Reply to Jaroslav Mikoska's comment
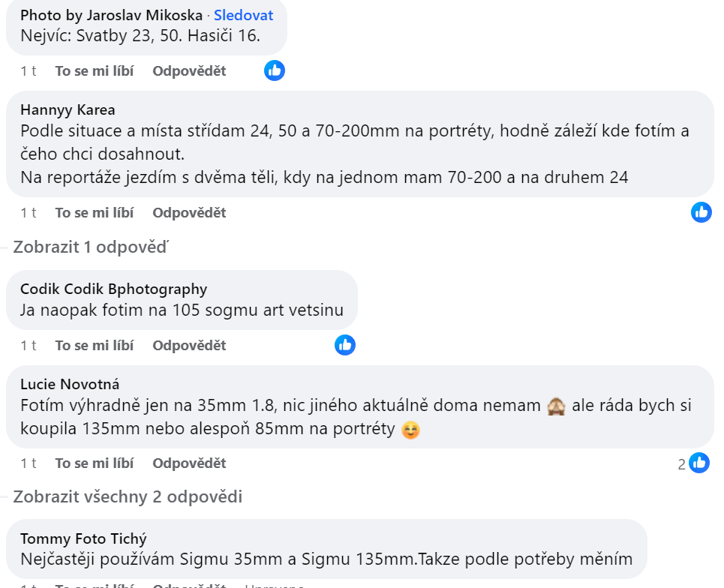The image size is (724, 588). 189,71
